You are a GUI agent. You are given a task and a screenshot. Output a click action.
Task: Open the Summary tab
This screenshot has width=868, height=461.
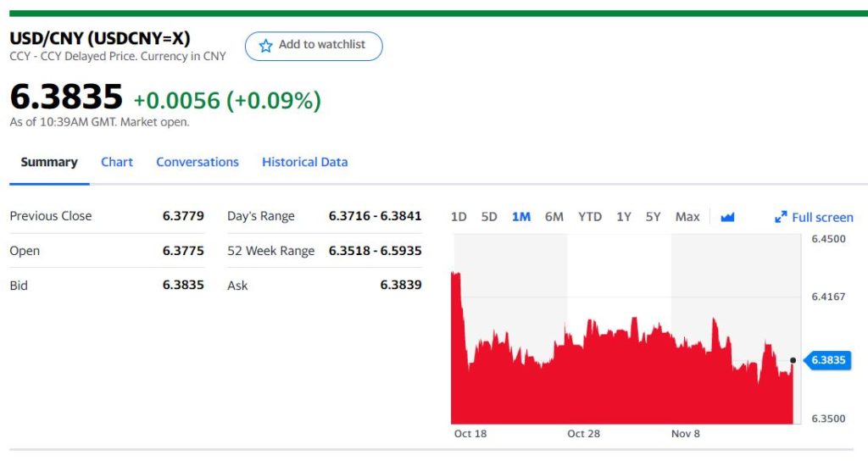point(49,162)
